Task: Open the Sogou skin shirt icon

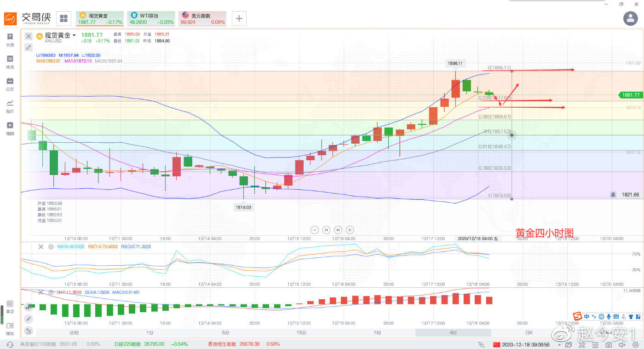Action: (x=630, y=316)
